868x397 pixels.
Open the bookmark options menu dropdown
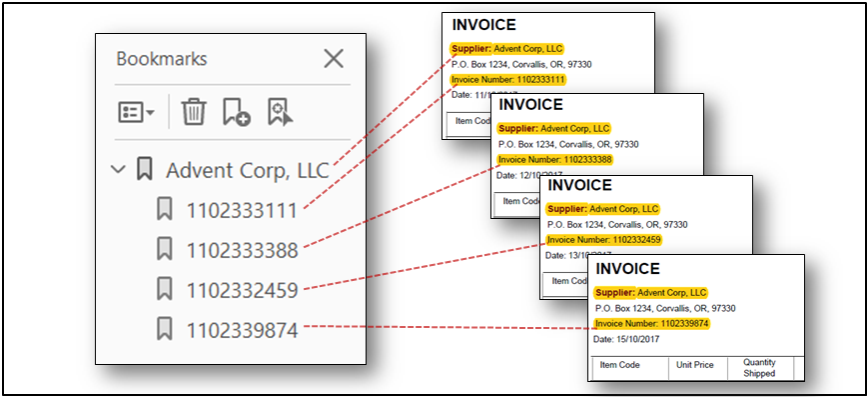click(137, 113)
